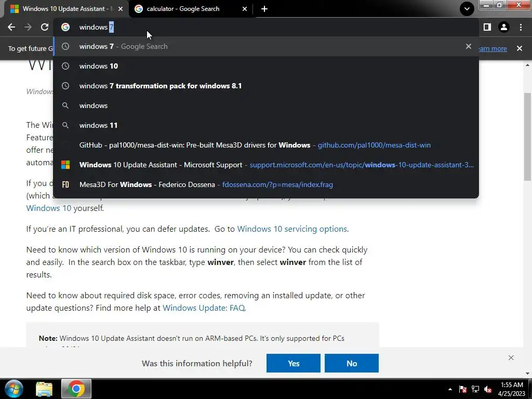Toggle the Chrome side panel icon
Screen dimensions: 532x399
coord(487,27)
